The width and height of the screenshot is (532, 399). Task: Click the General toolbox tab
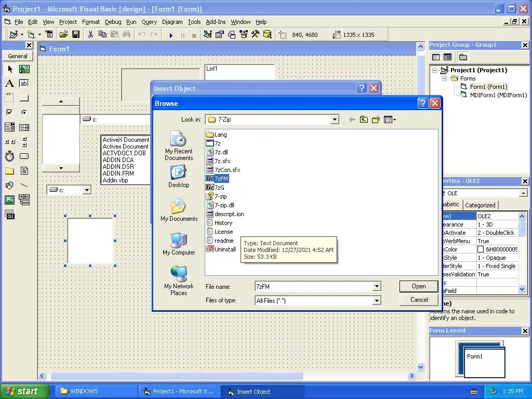pos(18,56)
